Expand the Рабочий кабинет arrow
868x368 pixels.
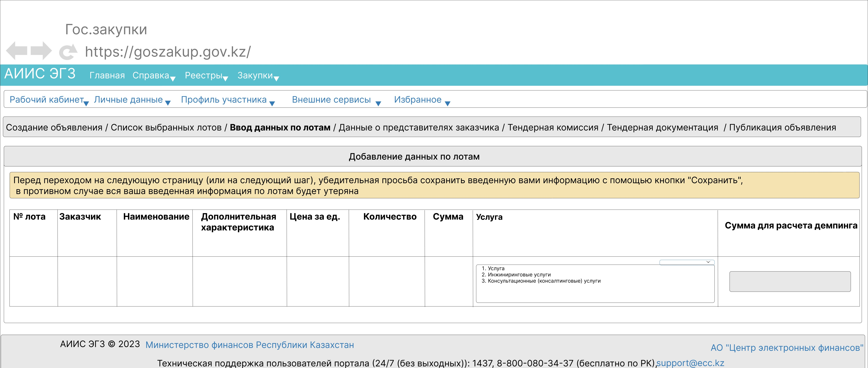[86, 104]
